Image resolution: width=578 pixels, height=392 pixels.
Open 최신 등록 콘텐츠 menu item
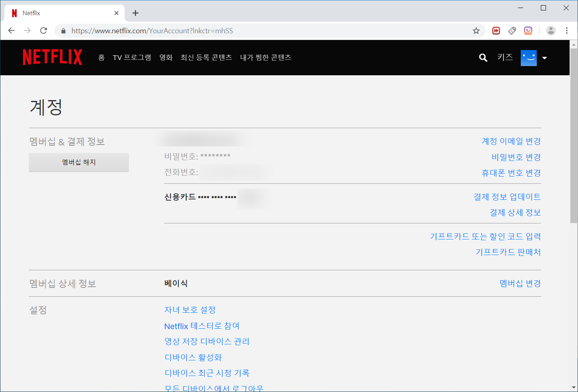(206, 58)
